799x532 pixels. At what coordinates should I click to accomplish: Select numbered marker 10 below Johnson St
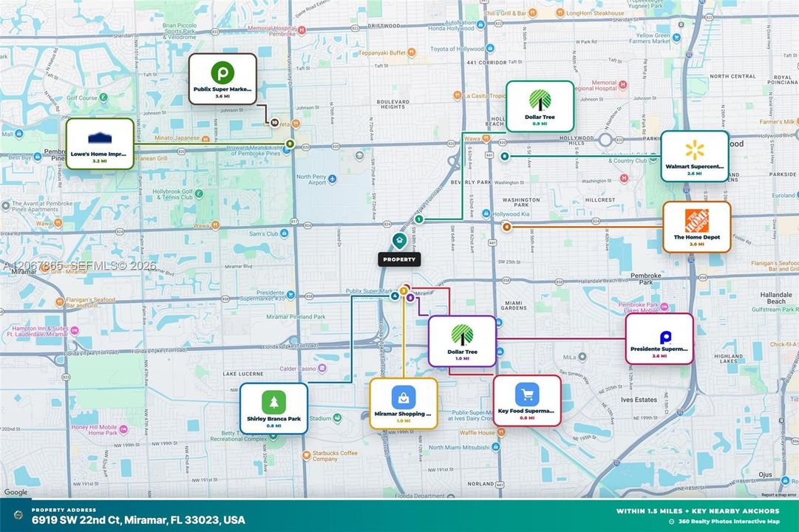275,123
